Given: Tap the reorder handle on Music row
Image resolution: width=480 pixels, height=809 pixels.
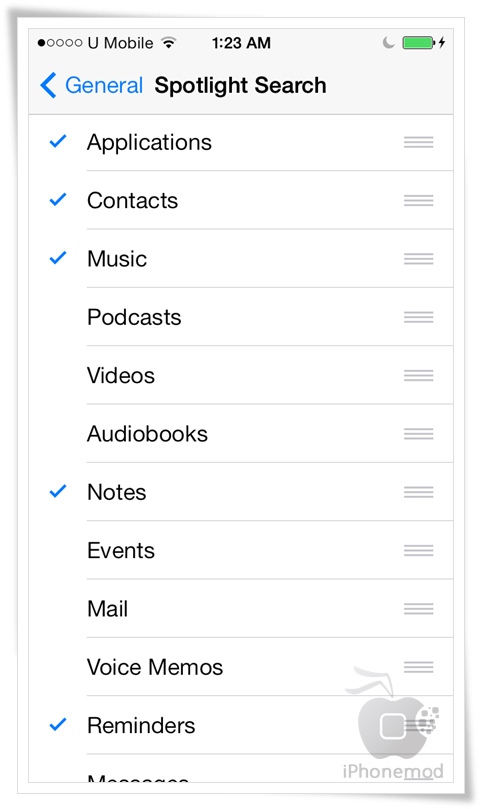Looking at the screenshot, I should click(x=418, y=258).
